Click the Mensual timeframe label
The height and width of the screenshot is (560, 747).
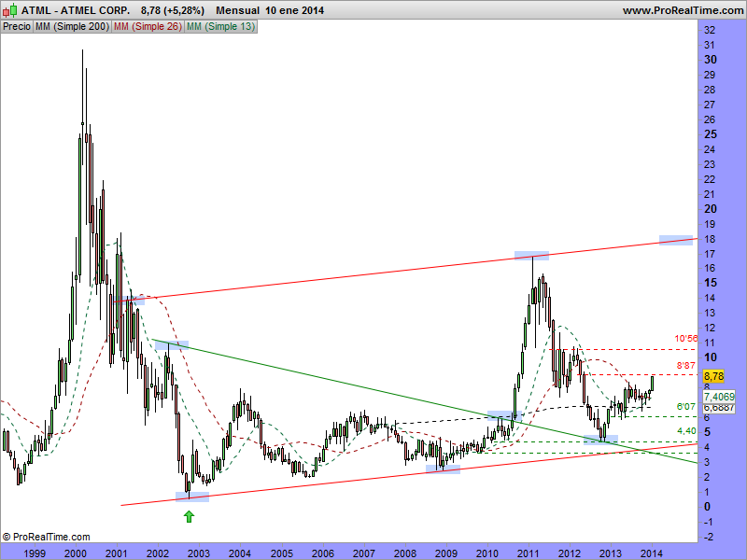[x=237, y=10]
